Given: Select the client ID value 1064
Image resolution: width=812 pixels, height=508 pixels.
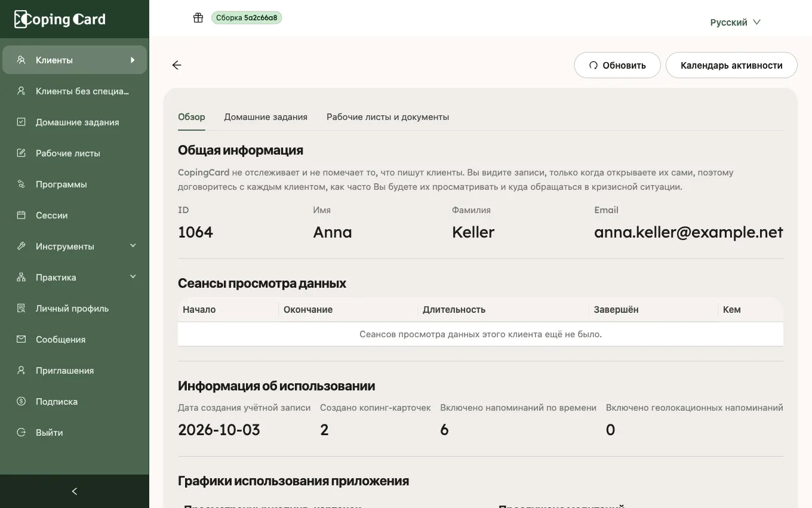Looking at the screenshot, I should click(195, 232).
